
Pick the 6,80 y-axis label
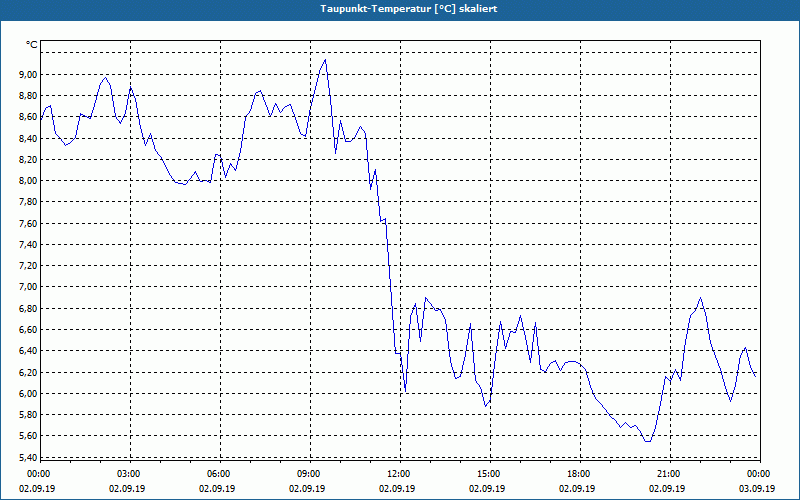[x=27, y=308]
